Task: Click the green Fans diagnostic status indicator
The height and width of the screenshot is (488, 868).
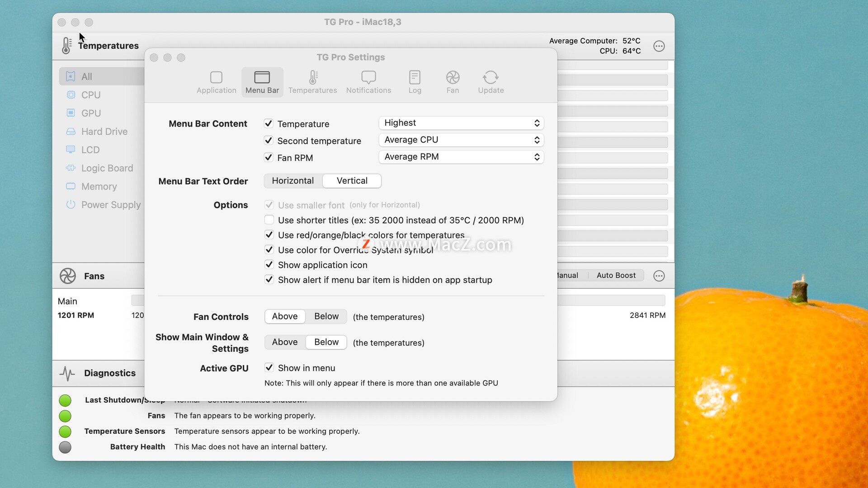Action: click(65, 416)
